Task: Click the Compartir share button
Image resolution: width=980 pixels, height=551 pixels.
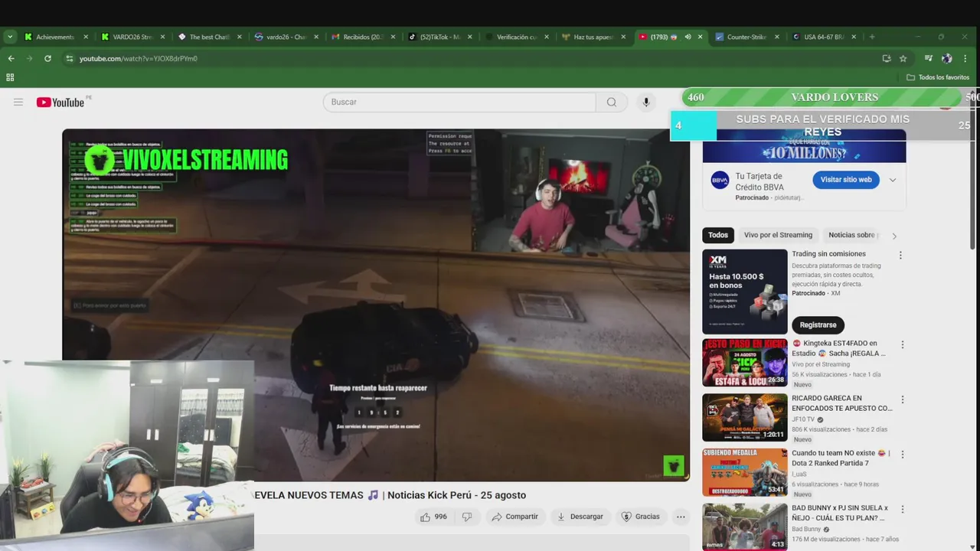Action: (515, 517)
